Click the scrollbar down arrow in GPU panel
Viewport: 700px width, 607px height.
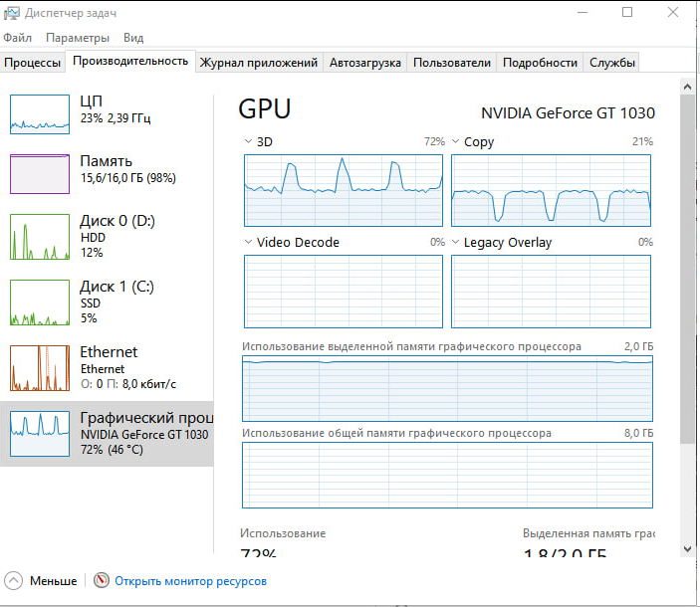[689, 547]
